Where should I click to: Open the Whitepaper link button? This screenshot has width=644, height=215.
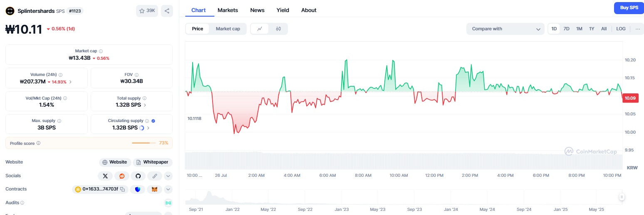(153, 162)
